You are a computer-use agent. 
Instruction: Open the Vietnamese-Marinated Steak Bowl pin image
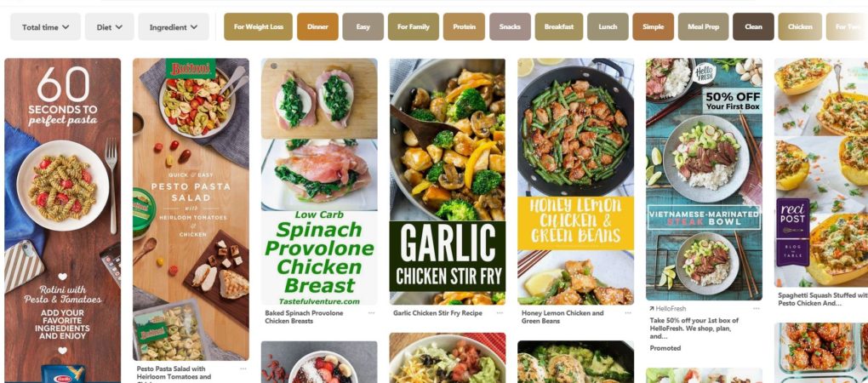704,180
